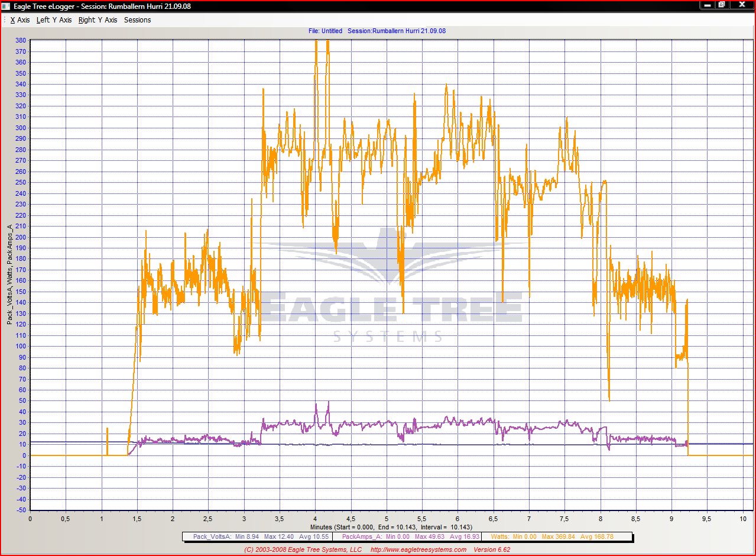Click the 250 tick on the Y axis
756x556 pixels.
tap(21, 182)
